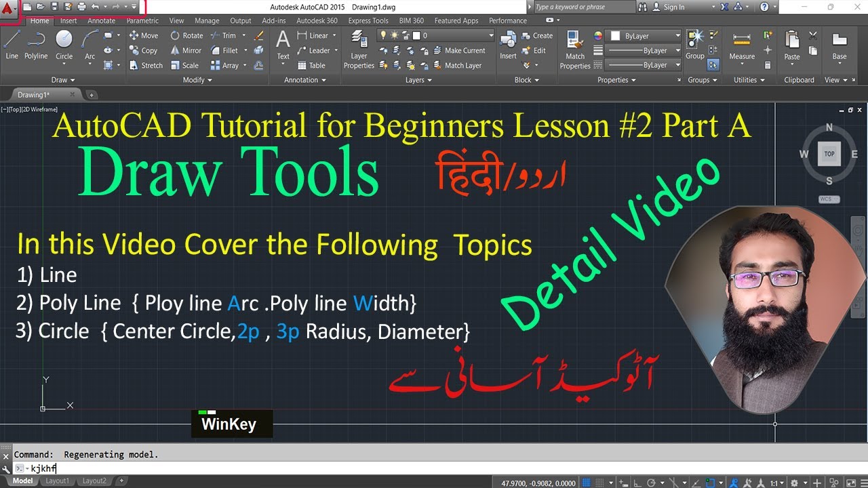Toggle annotation visibility icon in status bar
Image resolution: width=868 pixels, height=488 pixels.
734,483
